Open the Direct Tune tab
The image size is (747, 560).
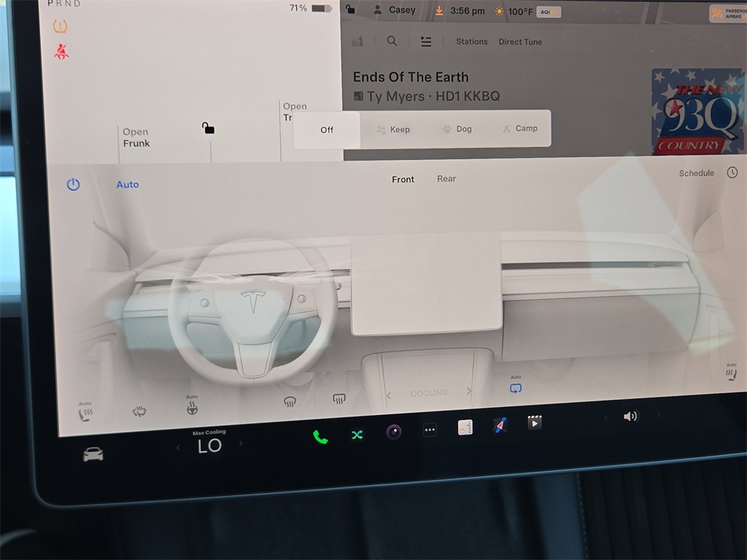coord(520,42)
